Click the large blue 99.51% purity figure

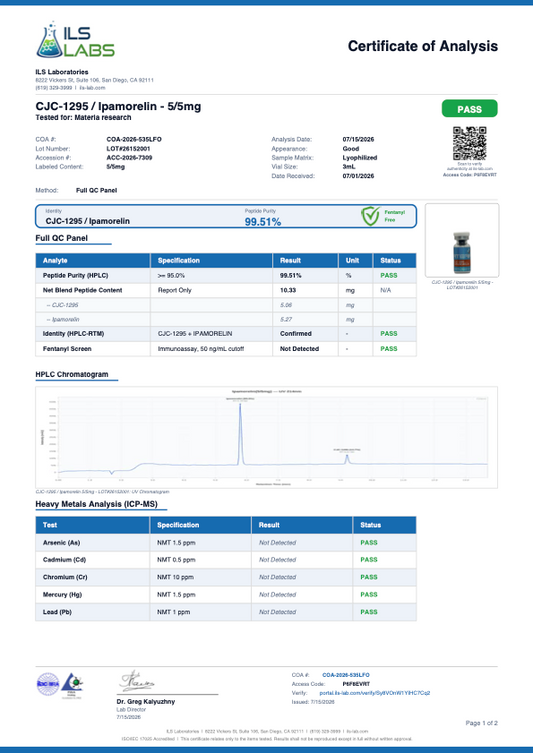point(263,222)
